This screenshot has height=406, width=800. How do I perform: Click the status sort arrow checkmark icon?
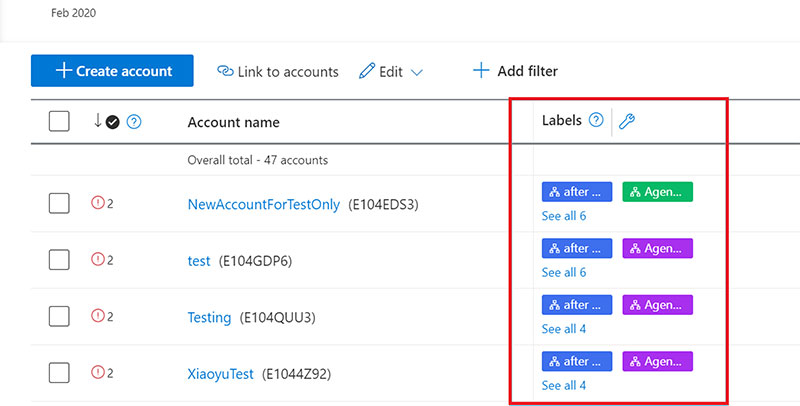click(x=107, y=121)
